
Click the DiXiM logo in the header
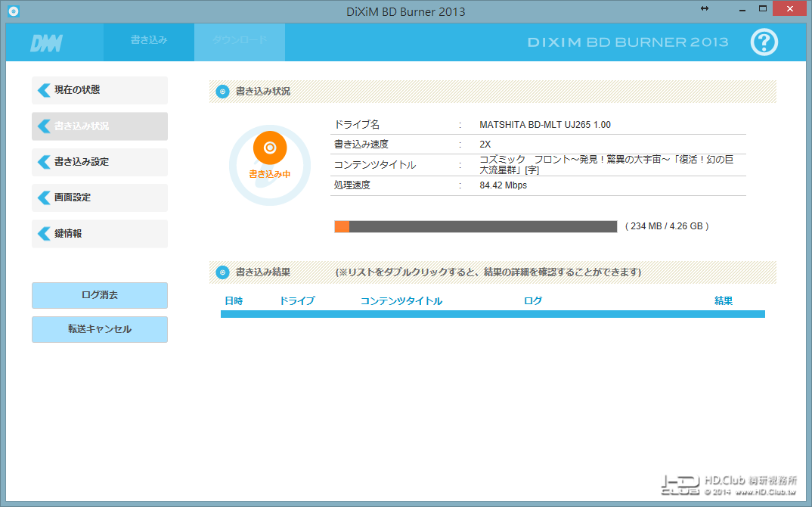click(46, 44)
